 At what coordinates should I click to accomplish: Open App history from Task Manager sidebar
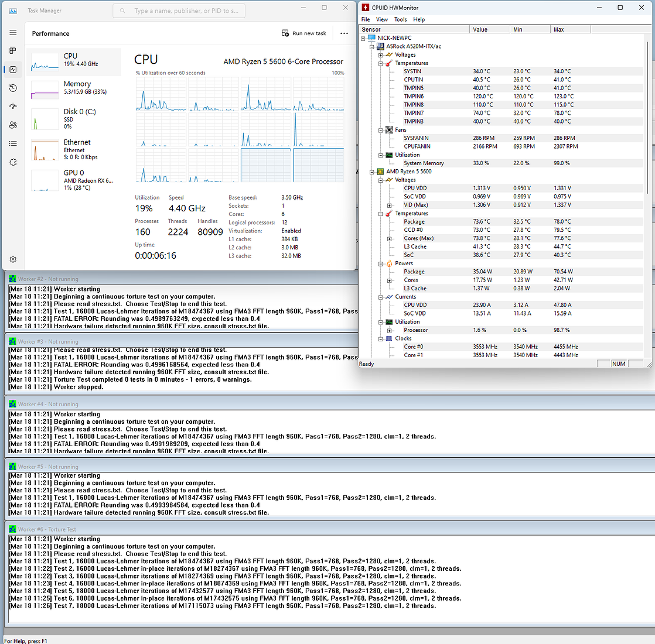[x=13, y=88]
